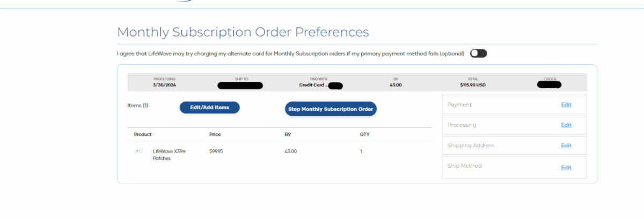Click the Shipping Address panel row label
Screen dimensions: 644x219
click(471, 145)
